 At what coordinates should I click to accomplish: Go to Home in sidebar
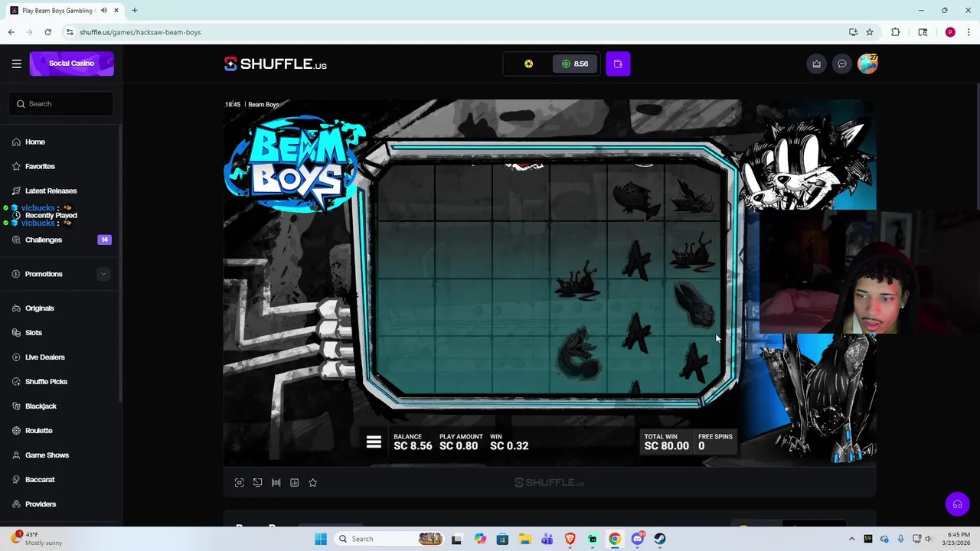[x=35, y=142]
